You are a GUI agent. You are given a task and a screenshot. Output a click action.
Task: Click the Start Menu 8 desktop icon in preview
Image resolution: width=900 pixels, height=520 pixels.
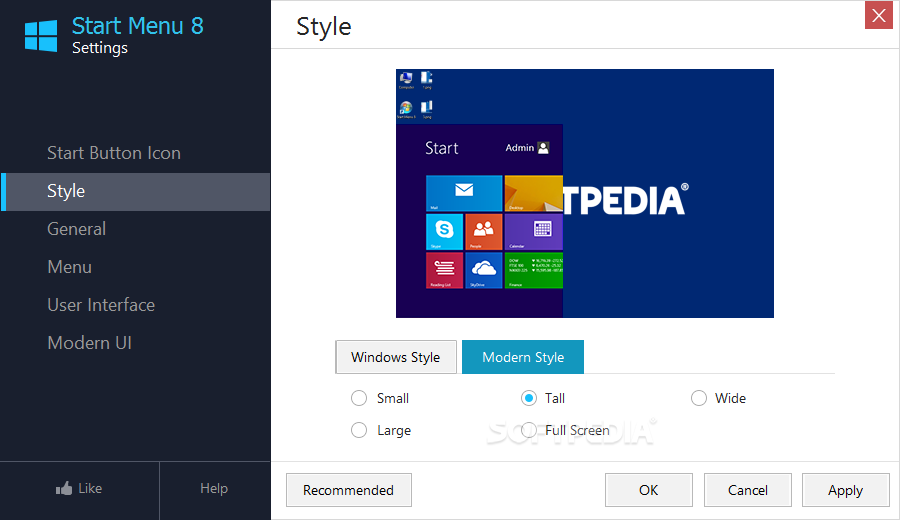point(406,109)
